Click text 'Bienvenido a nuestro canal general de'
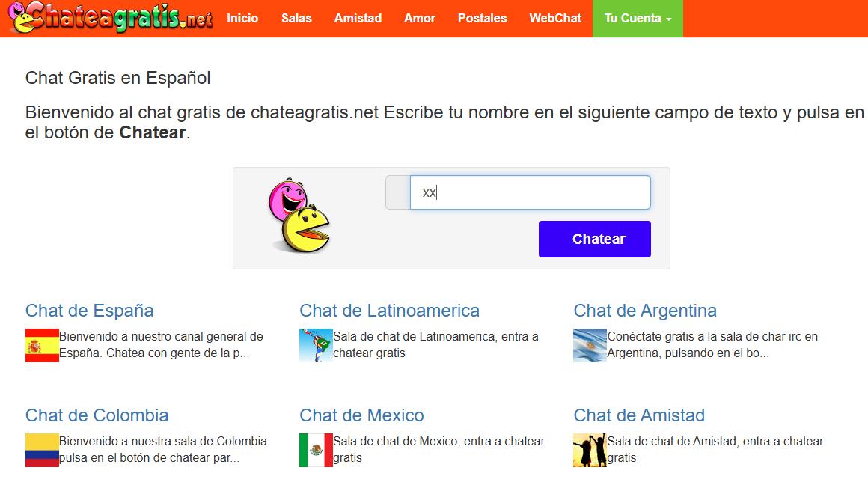 click(x=161, y=336)
